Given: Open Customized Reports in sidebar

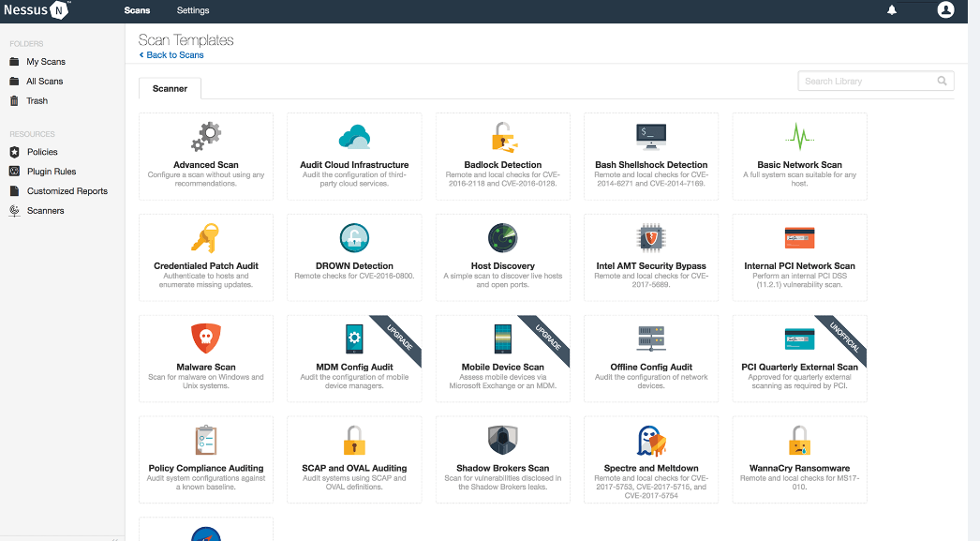Looking at the screenshot, I should coord(67,190).
